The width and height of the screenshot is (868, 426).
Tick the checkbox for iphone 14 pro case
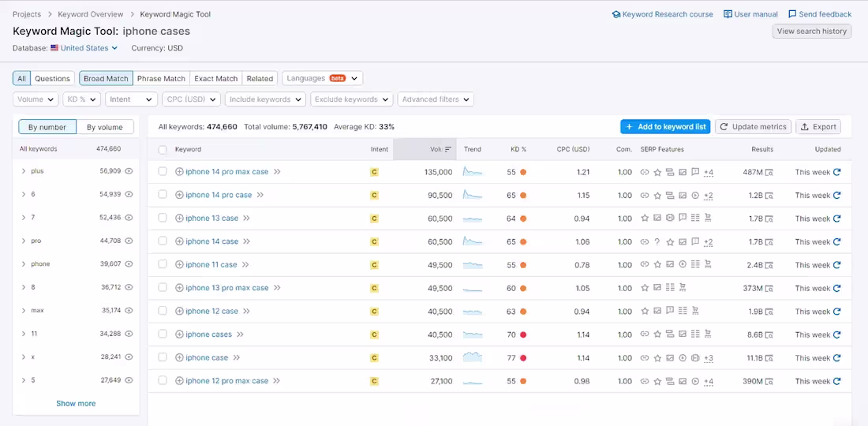(163, 195)
